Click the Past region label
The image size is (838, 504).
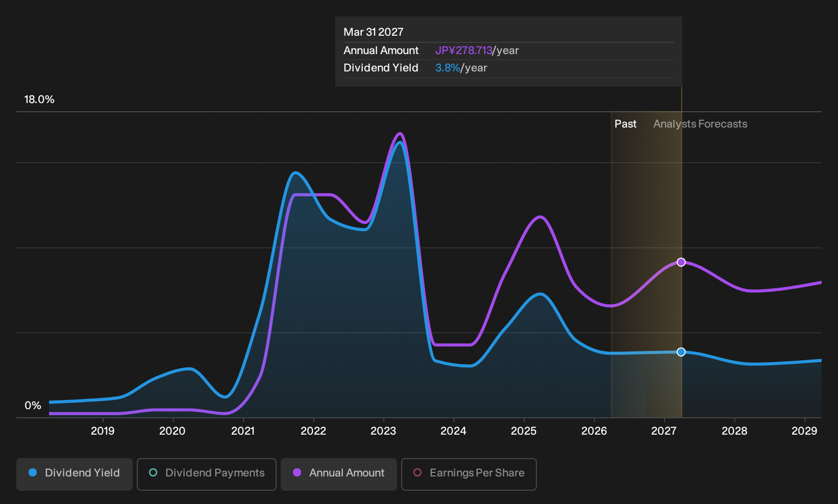click(625, 124)
